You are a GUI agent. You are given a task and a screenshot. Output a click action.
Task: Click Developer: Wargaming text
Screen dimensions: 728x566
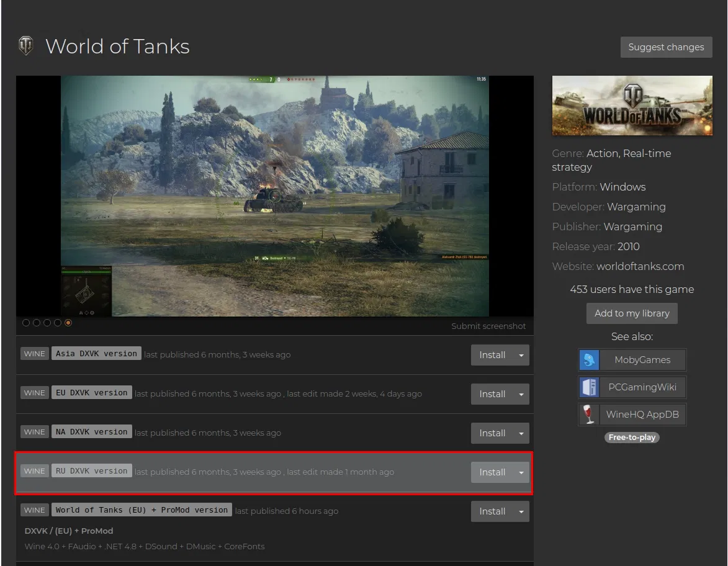609,207
